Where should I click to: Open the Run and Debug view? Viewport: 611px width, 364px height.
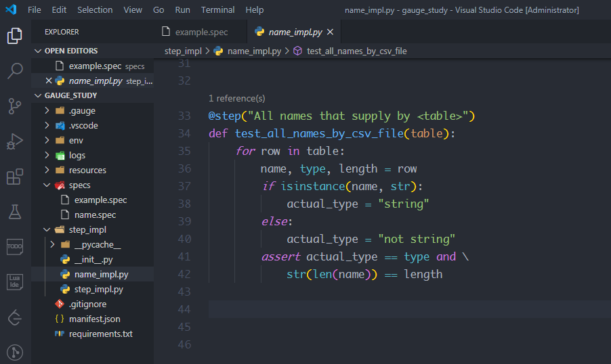pos(15,141)
